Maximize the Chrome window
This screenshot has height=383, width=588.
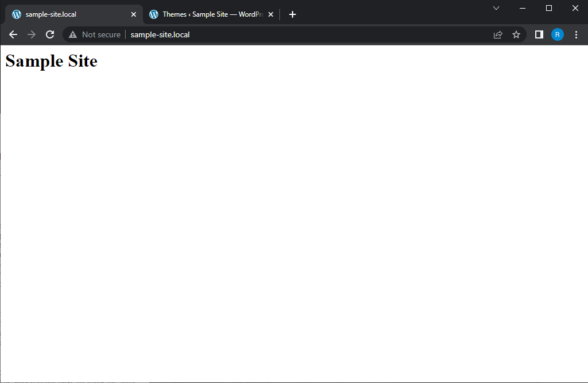tap(549, 8)
